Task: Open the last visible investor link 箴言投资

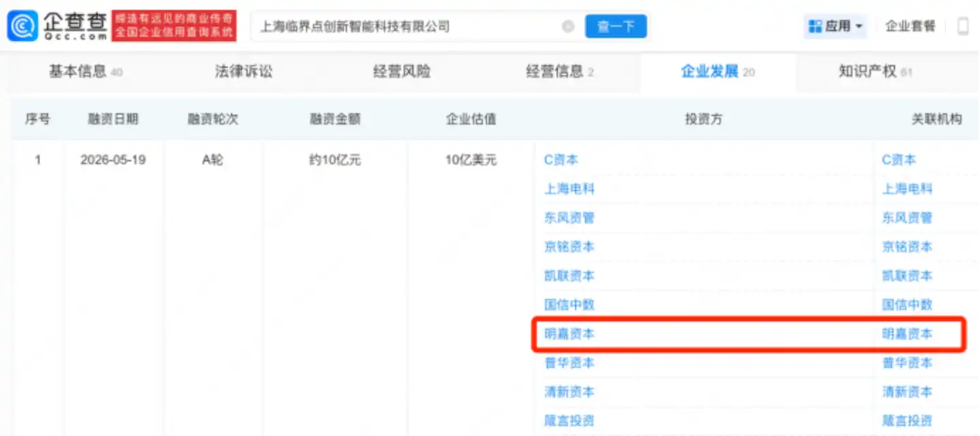Action: pos(569,421)
